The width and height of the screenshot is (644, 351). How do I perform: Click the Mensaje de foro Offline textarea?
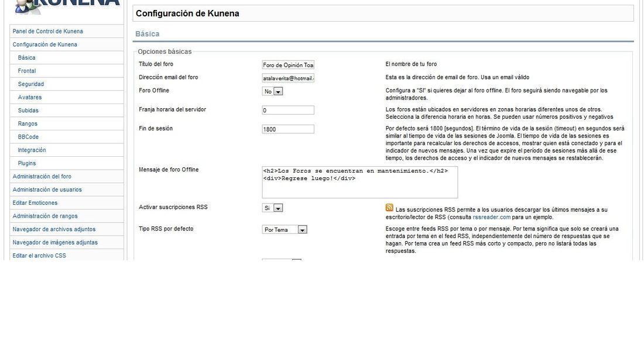(x=360, y=183)
